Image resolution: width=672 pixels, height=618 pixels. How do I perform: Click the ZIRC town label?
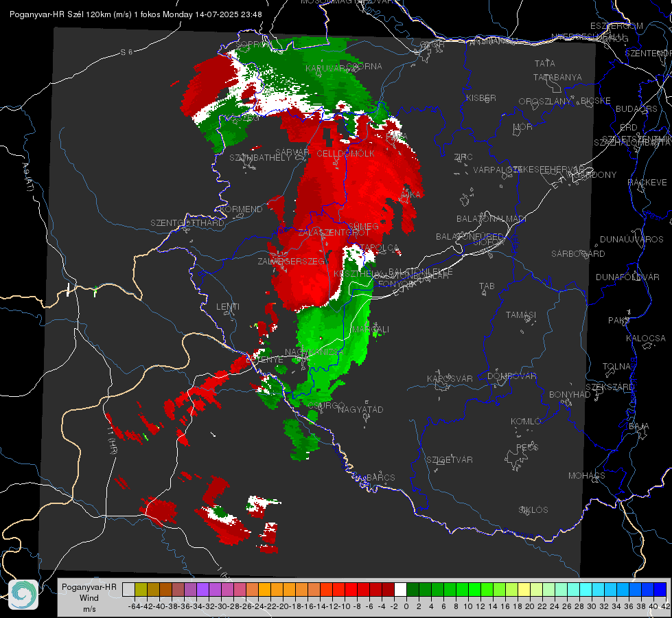[463, 157]
